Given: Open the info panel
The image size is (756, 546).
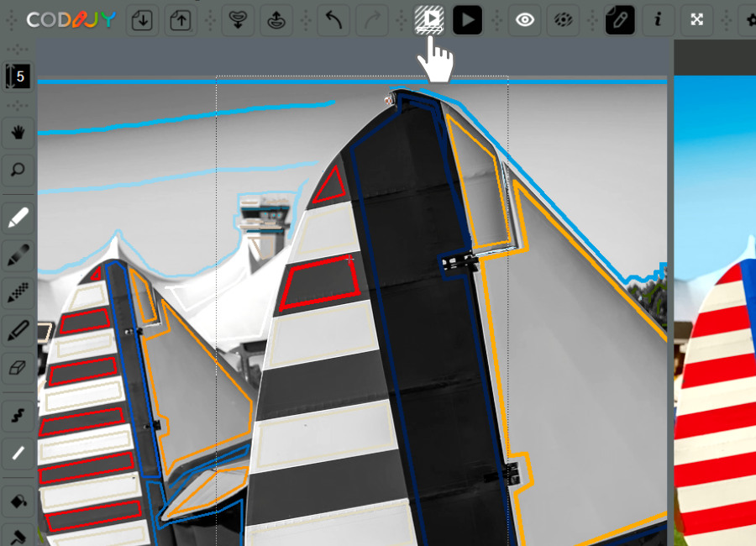Looking at the screenshot, I should click(x=658, y=20).
